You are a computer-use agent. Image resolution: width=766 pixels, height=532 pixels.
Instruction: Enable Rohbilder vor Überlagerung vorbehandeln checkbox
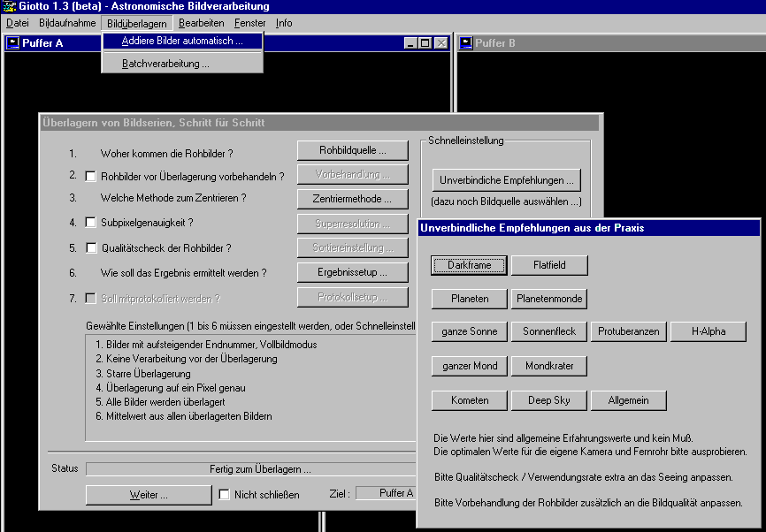(90, 176)
